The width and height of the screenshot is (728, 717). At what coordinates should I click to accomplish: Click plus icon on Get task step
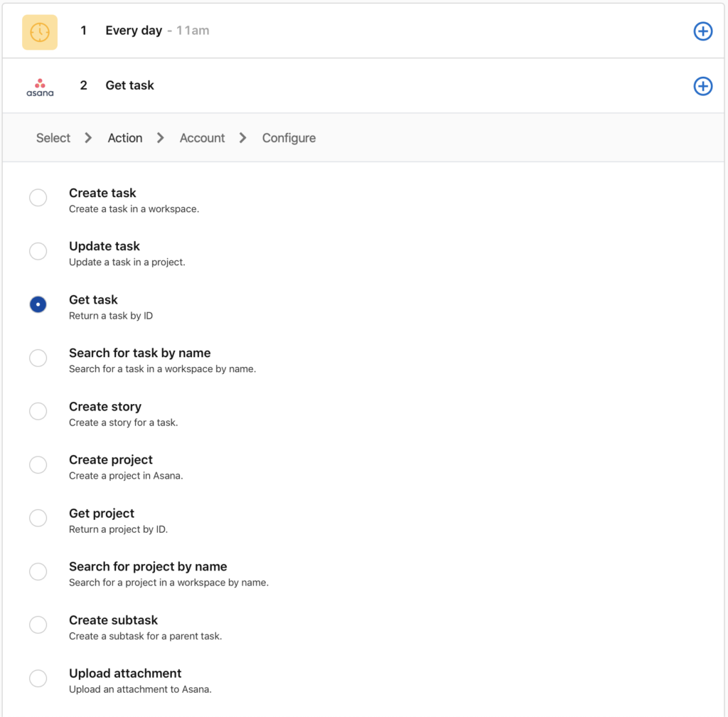point(702,86)
